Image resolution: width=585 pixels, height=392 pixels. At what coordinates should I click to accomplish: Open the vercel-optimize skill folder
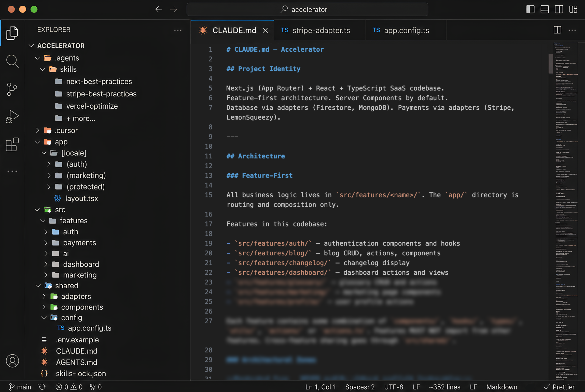(92, 106)
